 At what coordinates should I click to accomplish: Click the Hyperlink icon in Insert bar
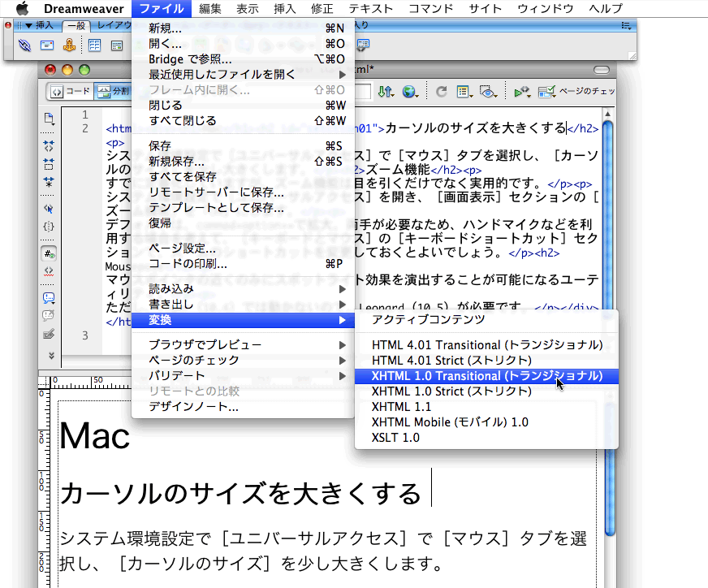24,45
